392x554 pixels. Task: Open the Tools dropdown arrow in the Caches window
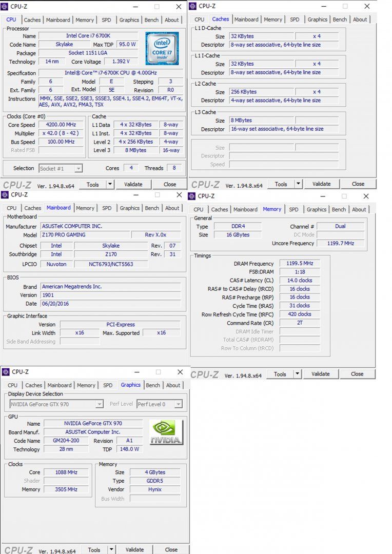click(298, 184)
